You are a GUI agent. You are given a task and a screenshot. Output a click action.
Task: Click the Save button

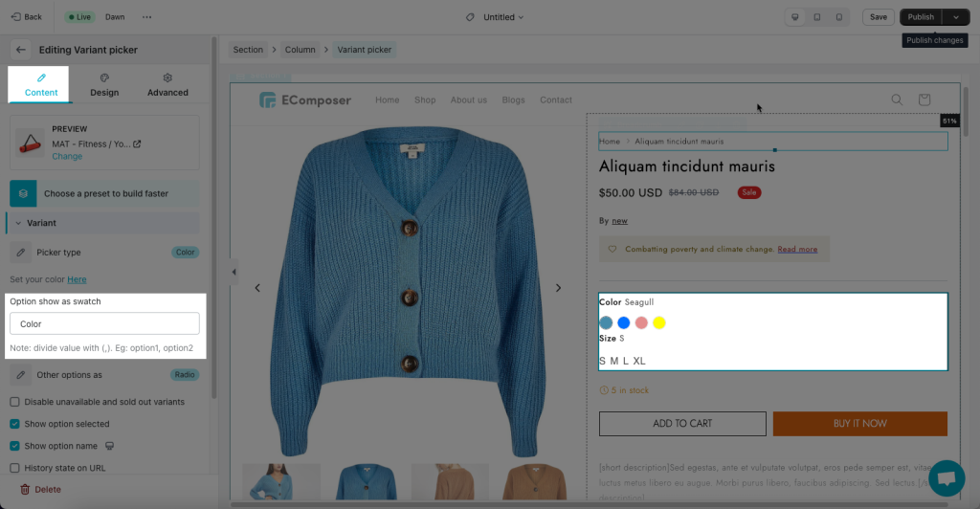pos(879,17)
